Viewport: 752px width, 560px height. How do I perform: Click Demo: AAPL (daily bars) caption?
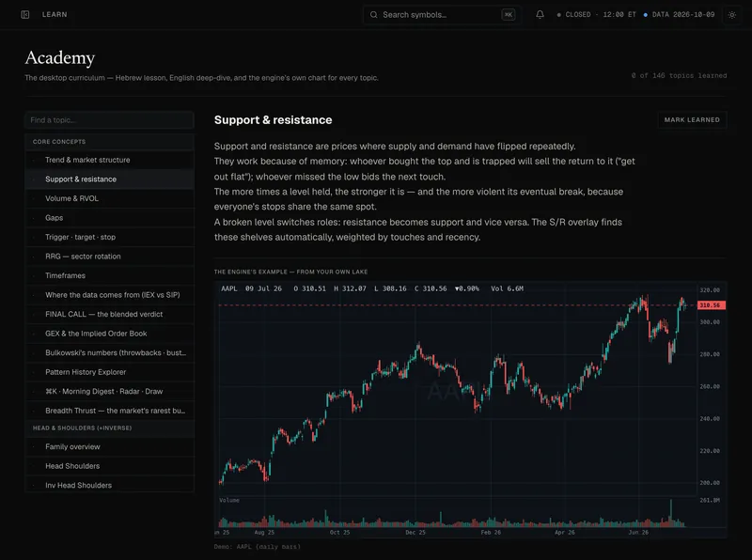coord(257,547)
